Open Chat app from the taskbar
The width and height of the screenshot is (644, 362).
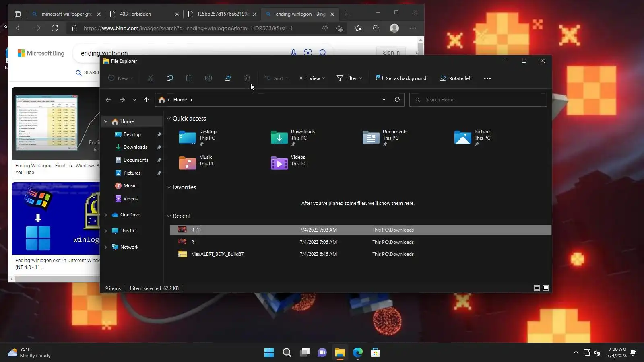[322, 353]
